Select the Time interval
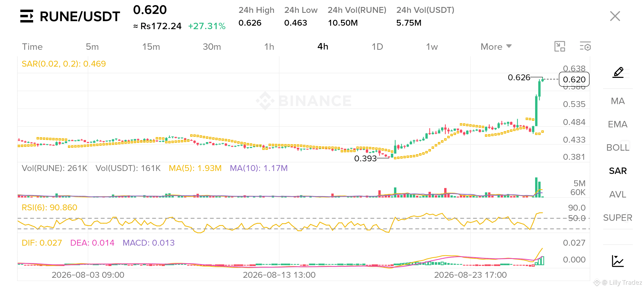This screenshot has width=644, height=289. coord(32,47)
